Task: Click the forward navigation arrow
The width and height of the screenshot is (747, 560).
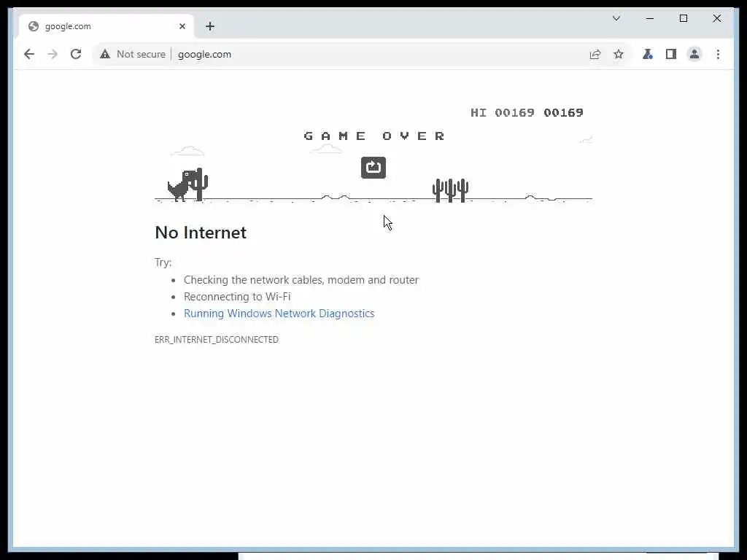Action: coord(53,54)
